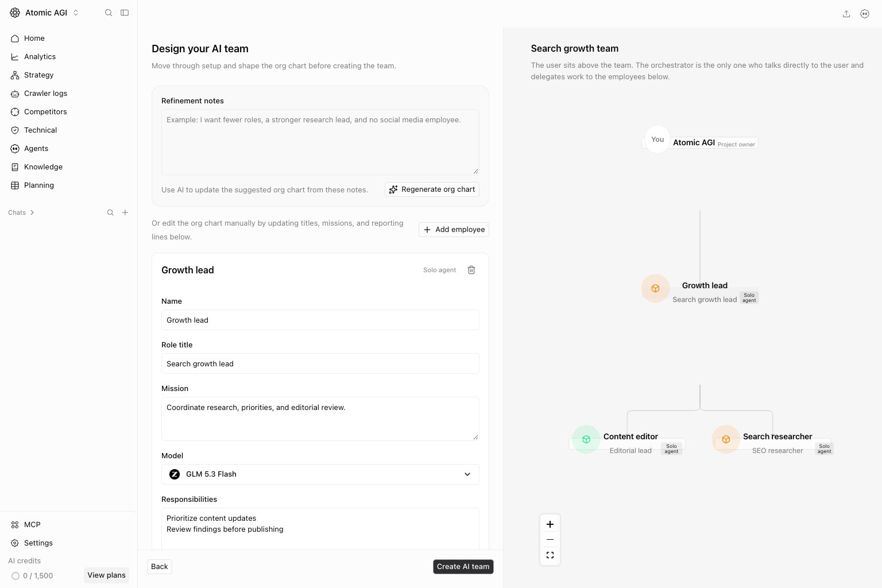Collapse the sidebar panel icon
This screenshot has width=882, height=588.
click(x=125, y=13)
